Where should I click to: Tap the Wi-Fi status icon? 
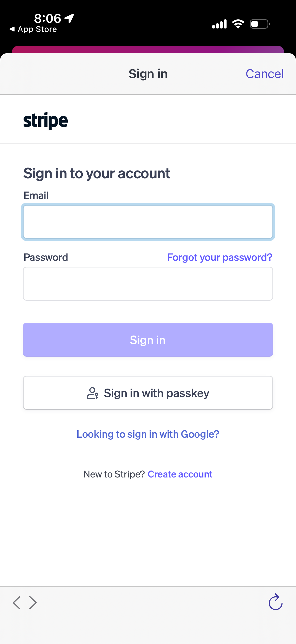coord(238,24)
